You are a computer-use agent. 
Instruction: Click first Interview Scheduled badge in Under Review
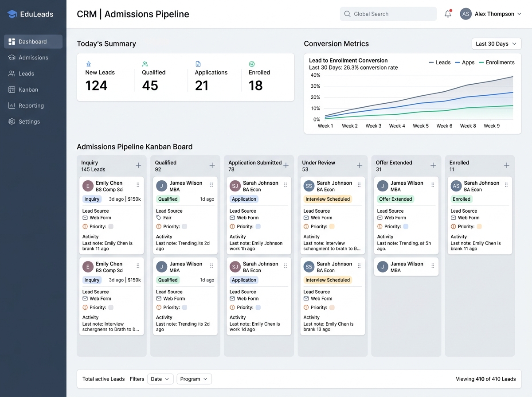[x=328, y=199]
